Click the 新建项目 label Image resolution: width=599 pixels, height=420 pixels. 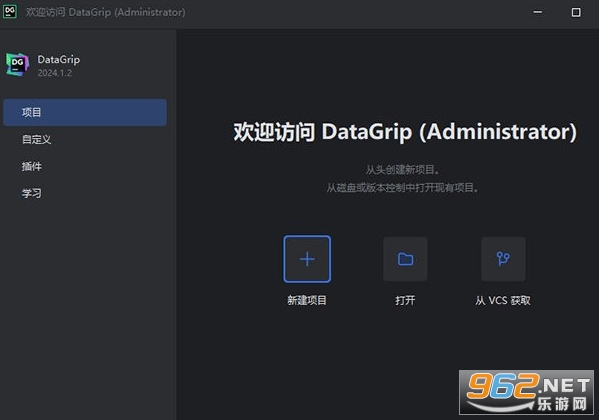pyautogui.click(x=307, y=300)
